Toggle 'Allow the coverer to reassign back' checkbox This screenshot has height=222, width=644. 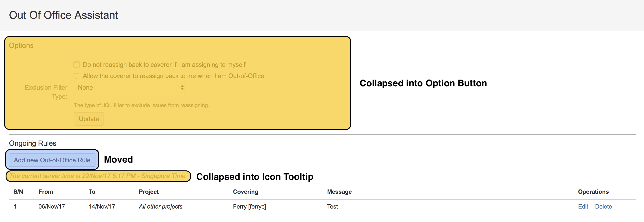click(77, 76)
